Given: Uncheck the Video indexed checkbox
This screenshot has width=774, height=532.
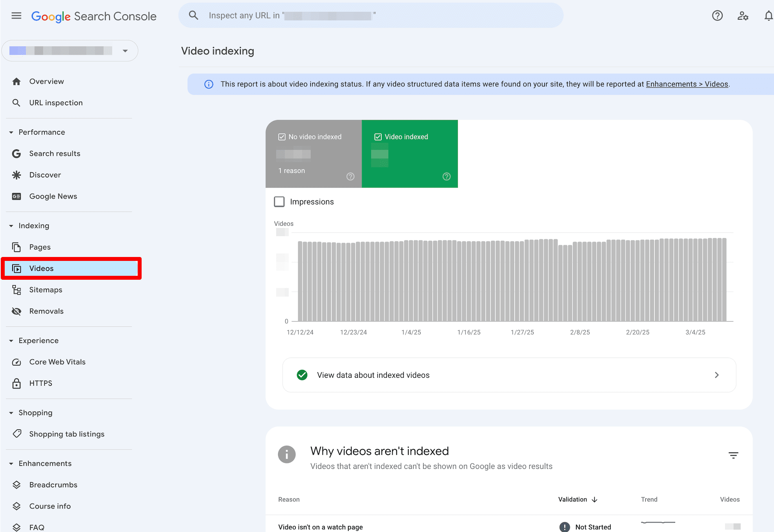Looking at the screenshot, I should (x=378, y=137).
